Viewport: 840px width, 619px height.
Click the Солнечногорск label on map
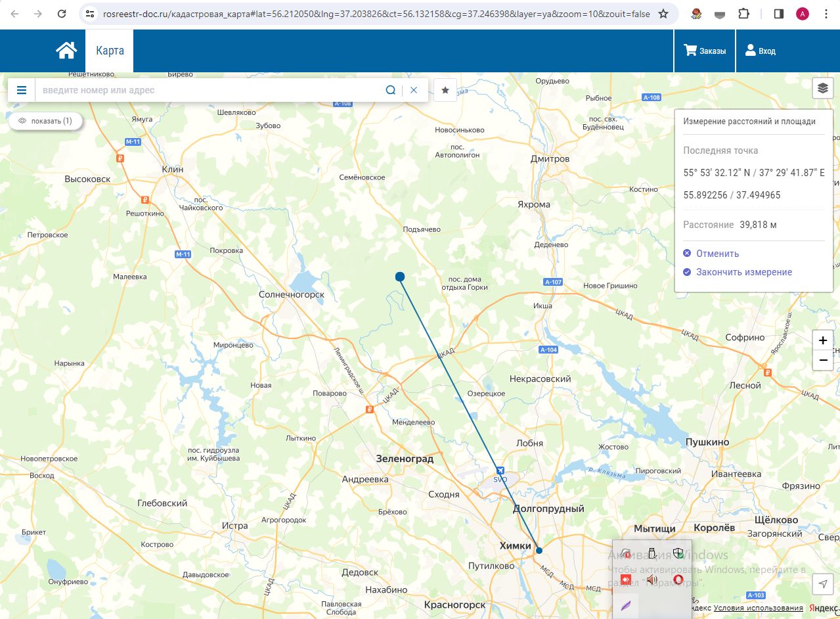[292, 294]
